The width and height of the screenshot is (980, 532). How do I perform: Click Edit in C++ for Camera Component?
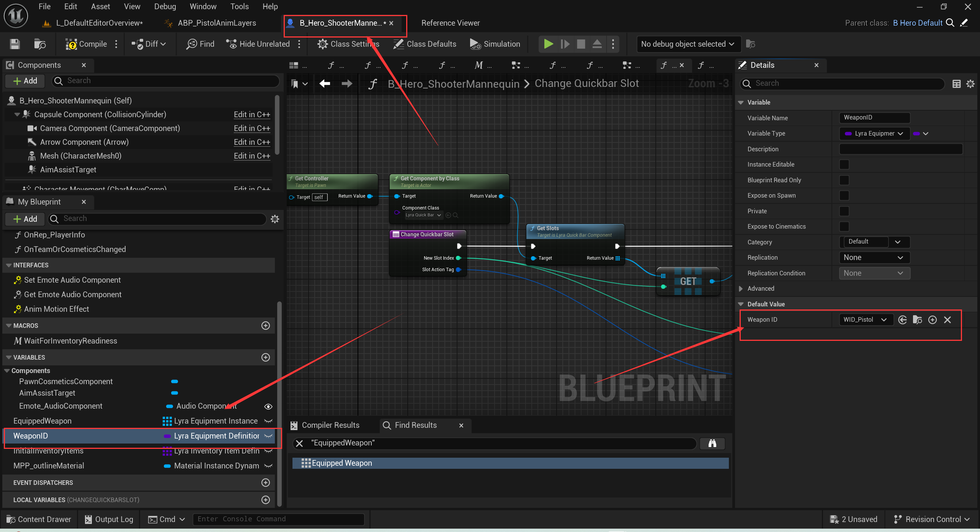252,128
